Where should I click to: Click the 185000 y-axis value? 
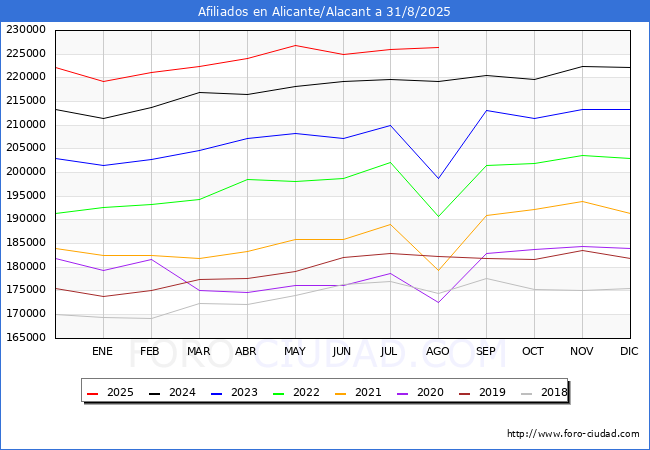(x=26, y=243)
